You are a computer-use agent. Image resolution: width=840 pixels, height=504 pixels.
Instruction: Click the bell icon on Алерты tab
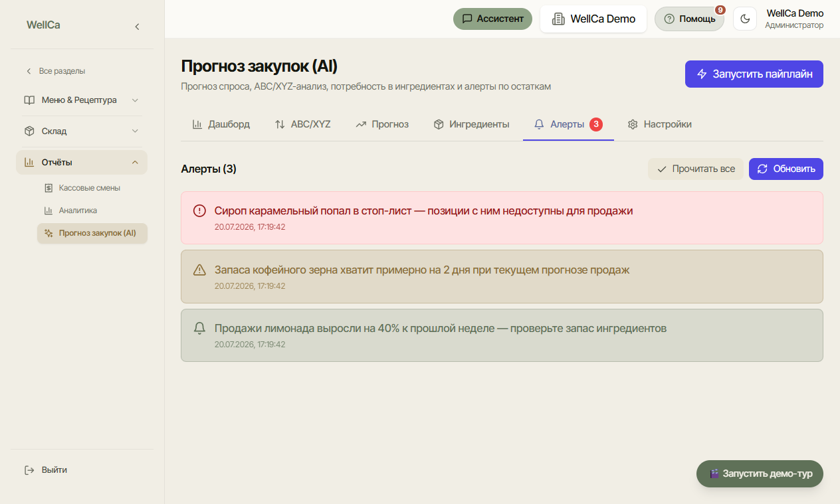click(x=539, y=124)
